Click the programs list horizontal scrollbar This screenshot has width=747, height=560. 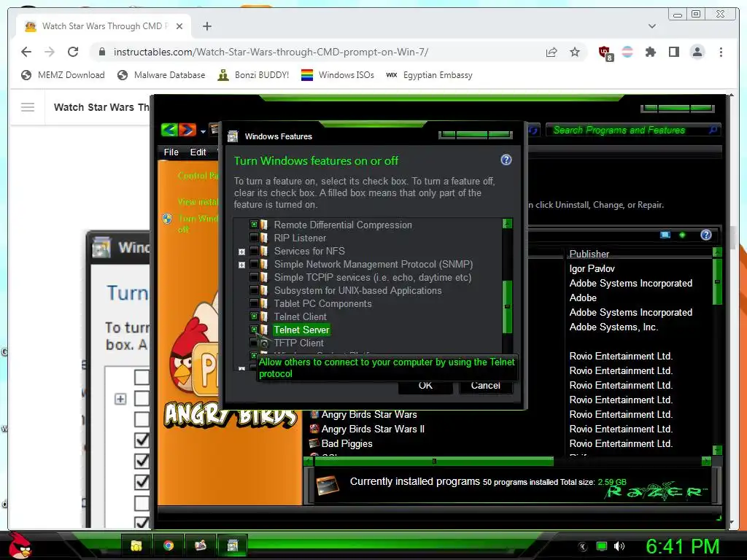point(433,461)
